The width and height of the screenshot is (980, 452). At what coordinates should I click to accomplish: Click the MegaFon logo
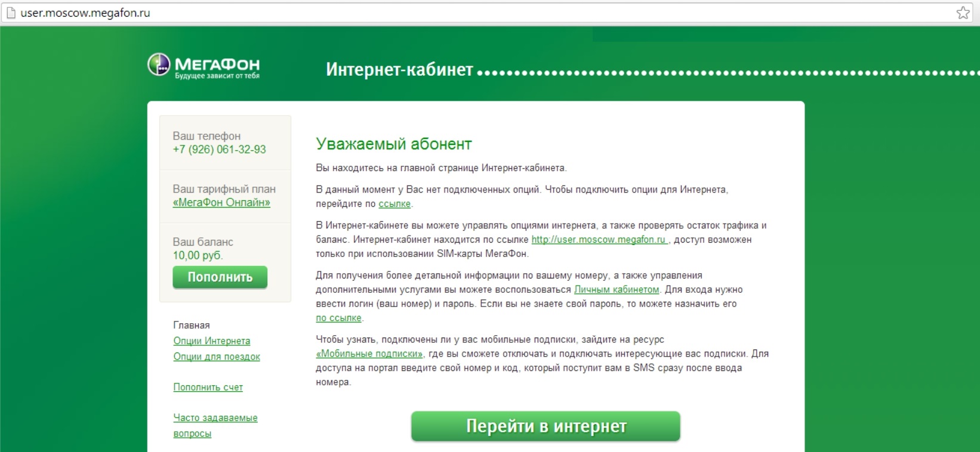[204, 66]
